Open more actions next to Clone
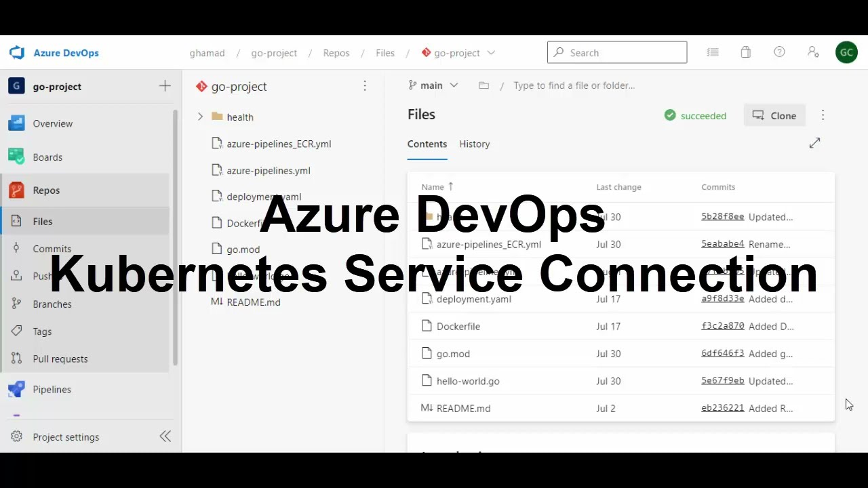 pyautogui.click(x=823, y=115)
